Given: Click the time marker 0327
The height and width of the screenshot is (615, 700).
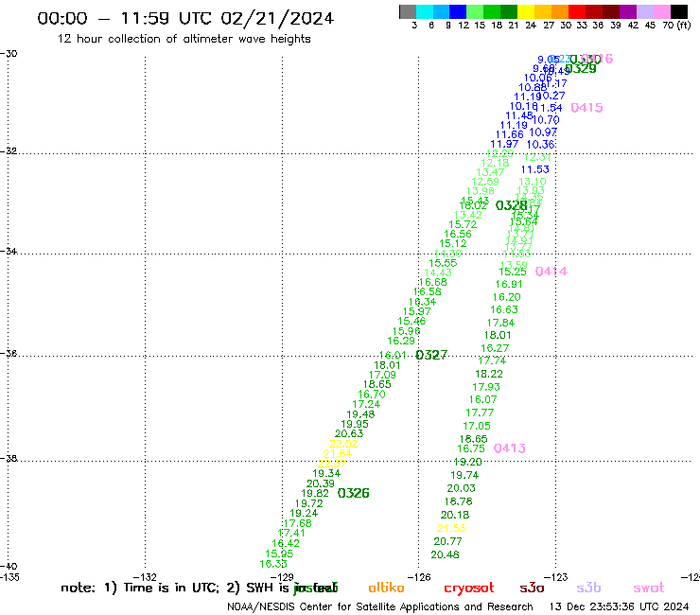Looking at the screenshot, I should coord(431,355).
